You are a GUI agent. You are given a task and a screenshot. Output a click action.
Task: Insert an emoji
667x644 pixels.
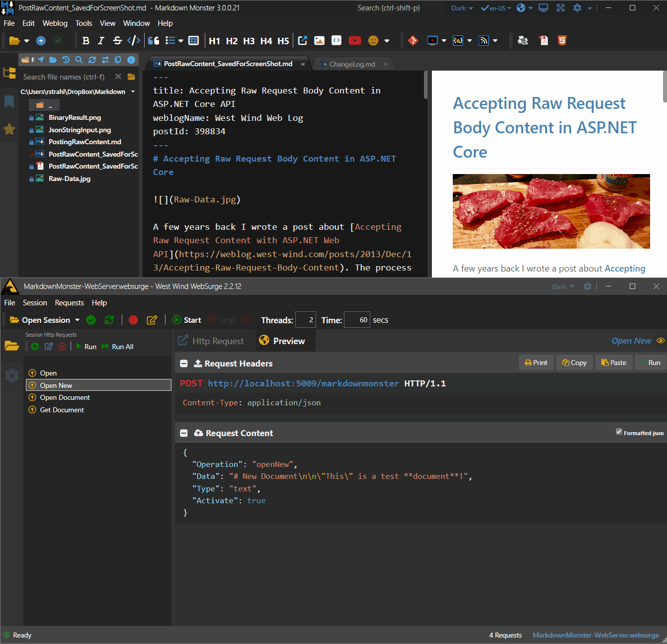(373, 41)
